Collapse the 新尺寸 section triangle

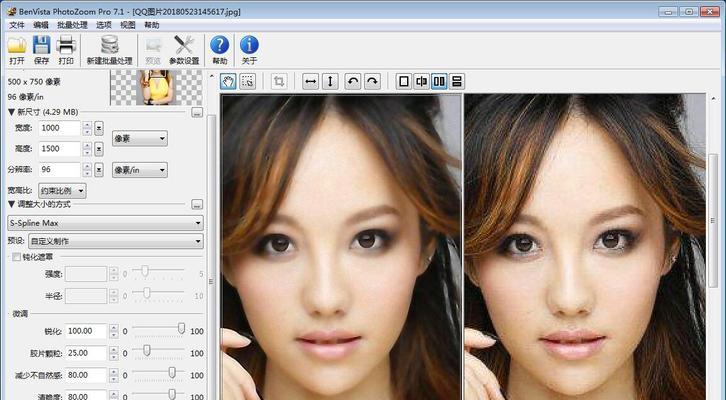12,112
